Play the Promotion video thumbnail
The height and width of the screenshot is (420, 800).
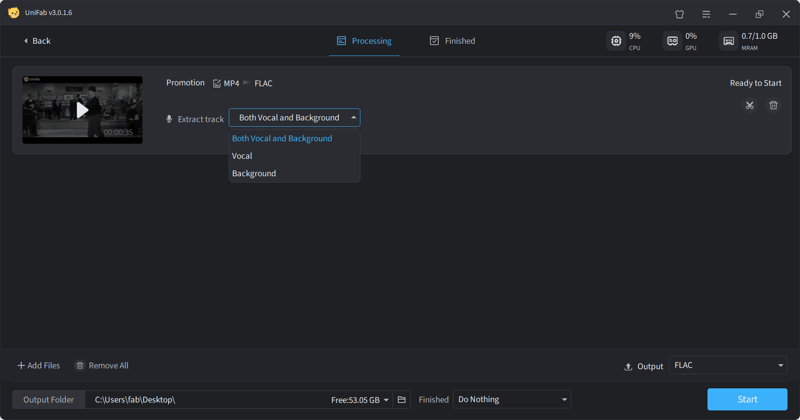82,110
